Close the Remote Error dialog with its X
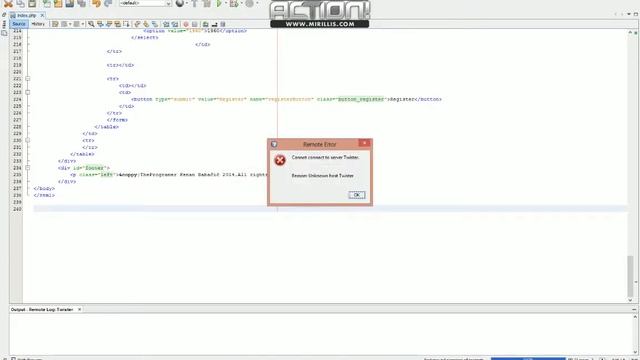Viewport: 640px width, 360px height. point(364,143)
